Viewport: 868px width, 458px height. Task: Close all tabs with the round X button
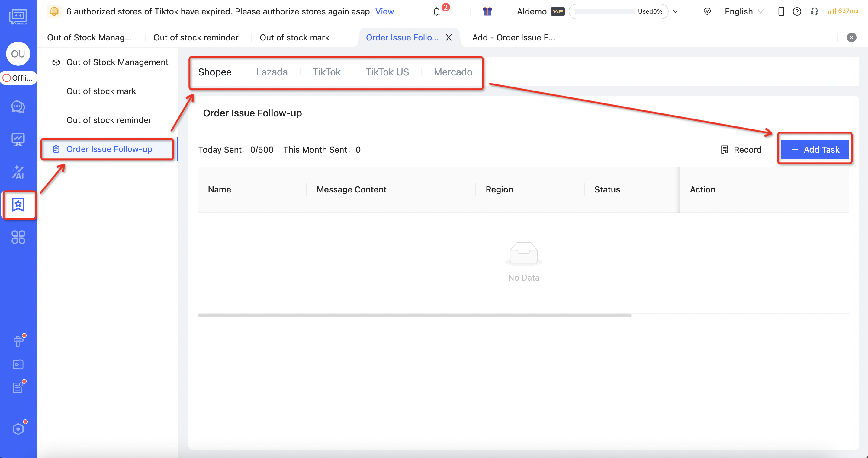[851, 37]
